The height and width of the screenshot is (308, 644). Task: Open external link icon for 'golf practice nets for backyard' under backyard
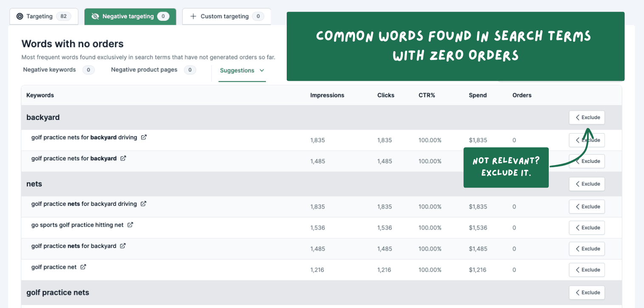123,158
